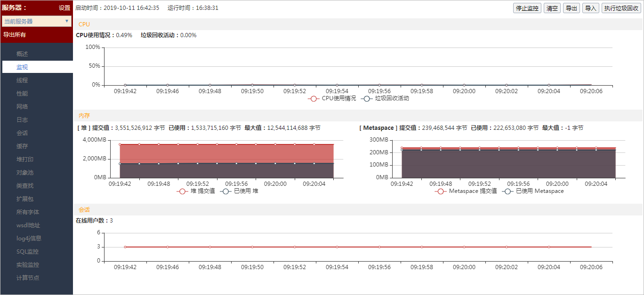Open the 类查找 class search page
This screenshot has width=644, height=295.
tap(25, 186)
